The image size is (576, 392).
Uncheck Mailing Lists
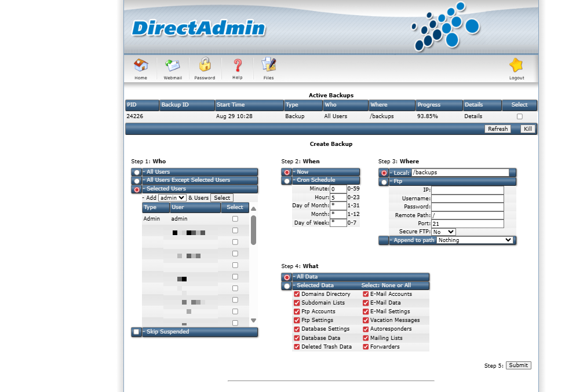(x=366, y=338)
